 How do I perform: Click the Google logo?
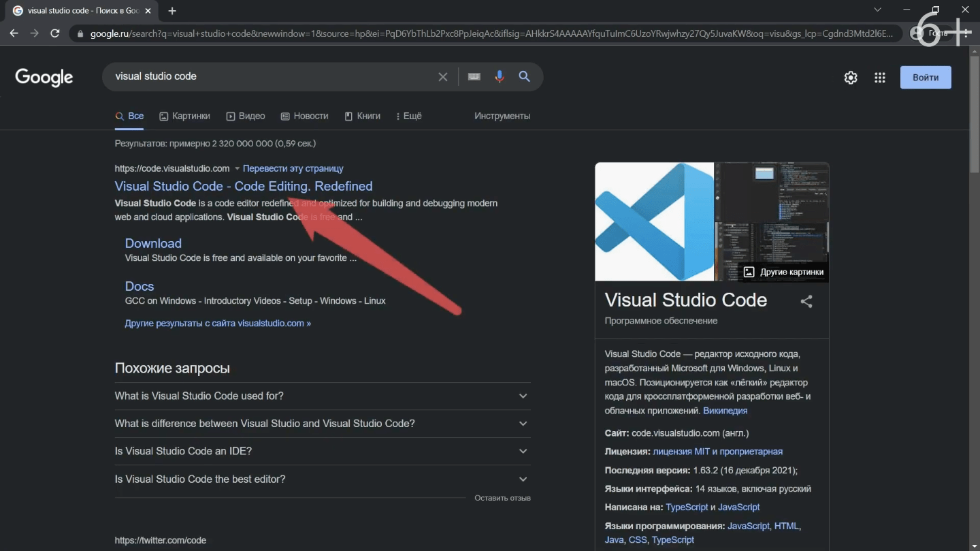point(44,78)
